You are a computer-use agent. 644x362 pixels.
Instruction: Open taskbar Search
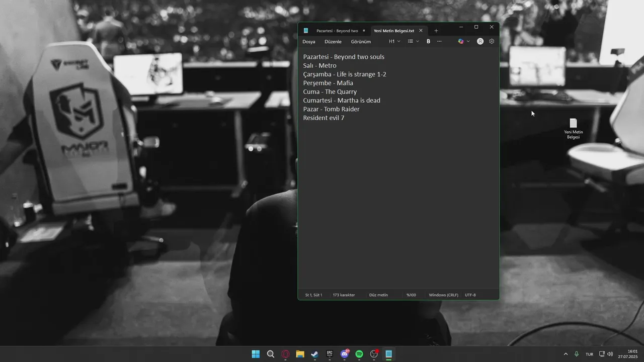[x=270, y=354]
